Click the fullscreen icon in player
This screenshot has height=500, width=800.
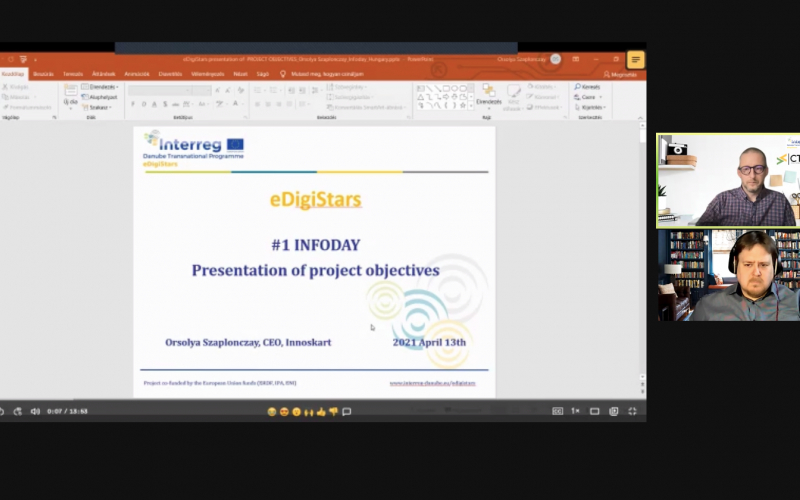[x=632, y=411]
